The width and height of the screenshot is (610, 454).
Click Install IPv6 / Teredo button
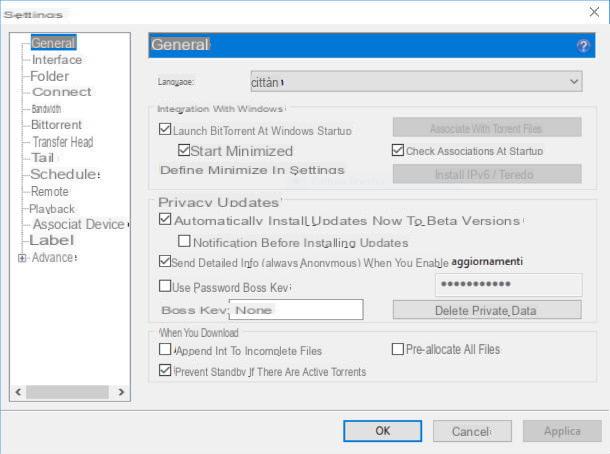pos(487,174)
